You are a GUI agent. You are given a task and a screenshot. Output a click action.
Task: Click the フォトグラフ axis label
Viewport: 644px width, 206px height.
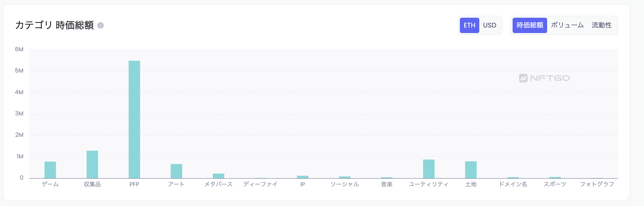[x=597, y=184]
